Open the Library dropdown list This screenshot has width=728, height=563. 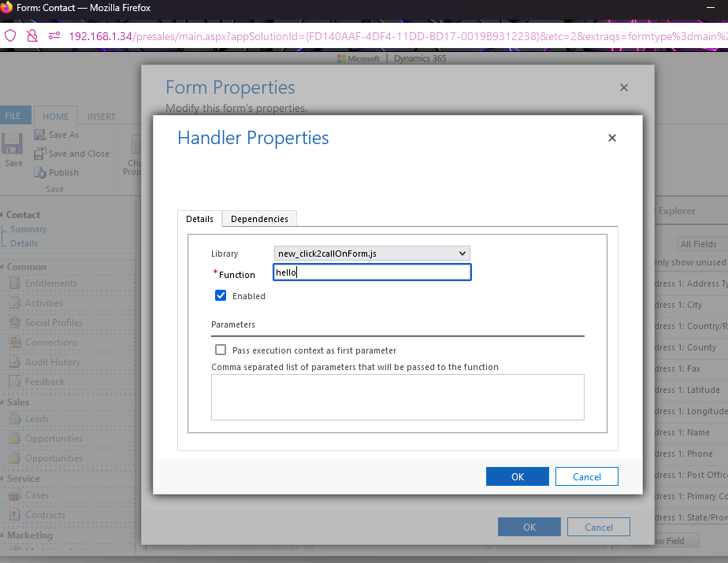coord(372,254)
